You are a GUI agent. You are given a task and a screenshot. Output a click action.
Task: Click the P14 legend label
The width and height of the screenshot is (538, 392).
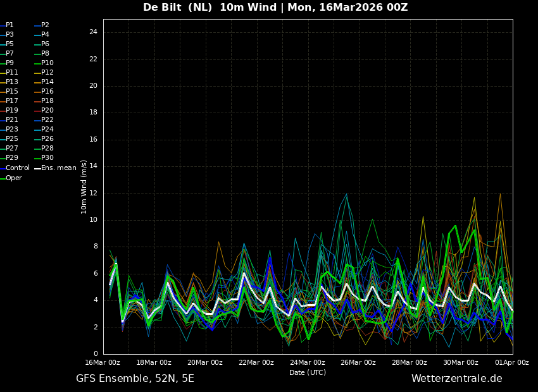point(47,82)
